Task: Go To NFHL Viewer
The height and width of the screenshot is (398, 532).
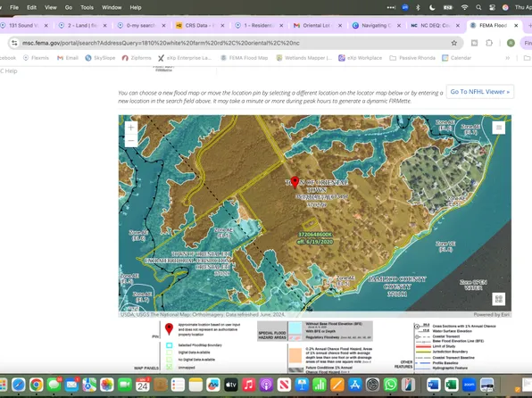Action: [x=479, y=92]
